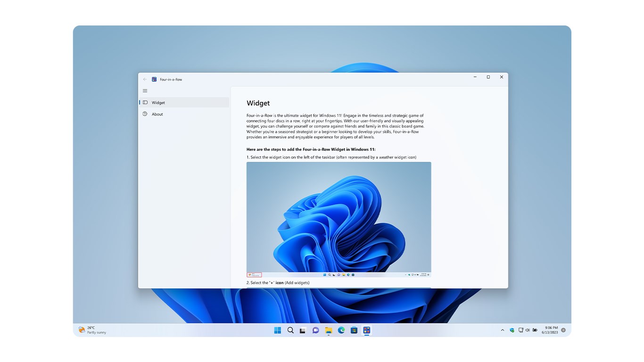
Task: Click the 'Here are the steps' bold line
Action: pyautogui.click(x=311, y=149)
